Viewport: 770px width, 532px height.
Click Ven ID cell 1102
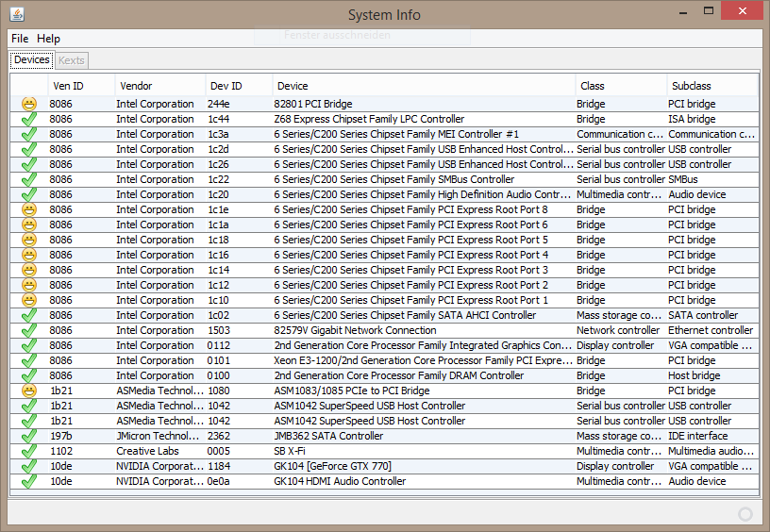pyautogui.click(x=81, y=451)
